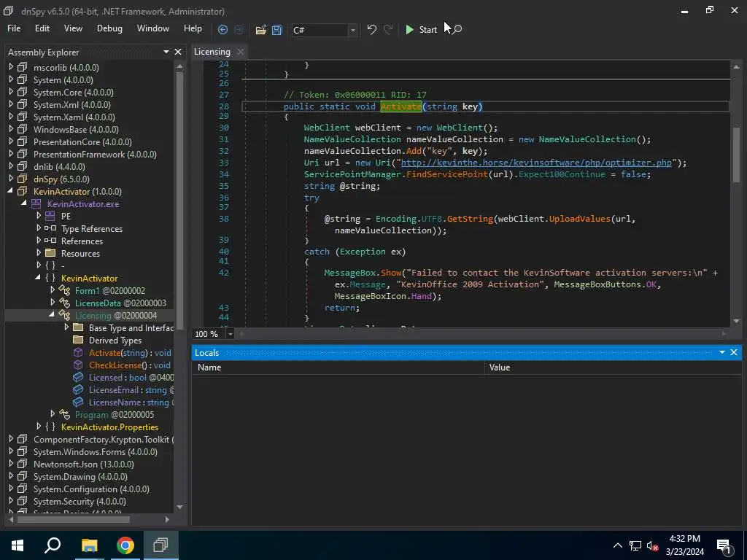747x560 pixels.
Task: Click the Navigate Forward arrow icon
Action: coord(239,29)
